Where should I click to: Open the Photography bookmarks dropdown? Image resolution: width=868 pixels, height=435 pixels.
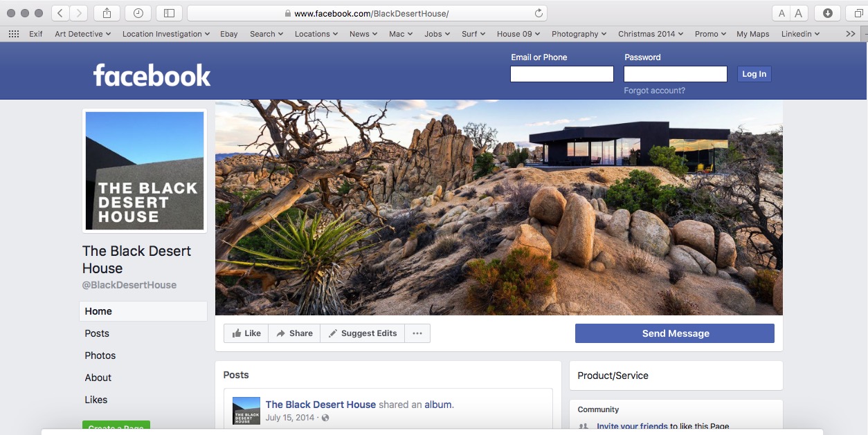click(x=579, y=34)
